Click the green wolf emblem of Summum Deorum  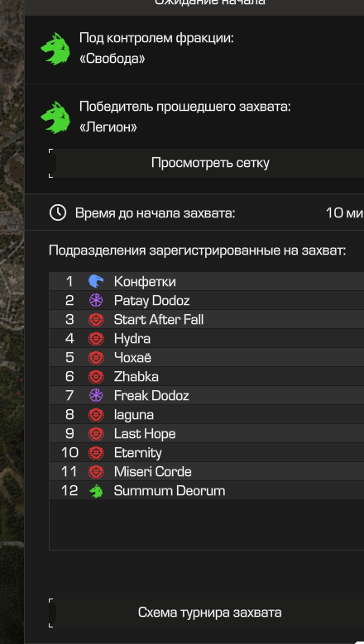(96, 491)
